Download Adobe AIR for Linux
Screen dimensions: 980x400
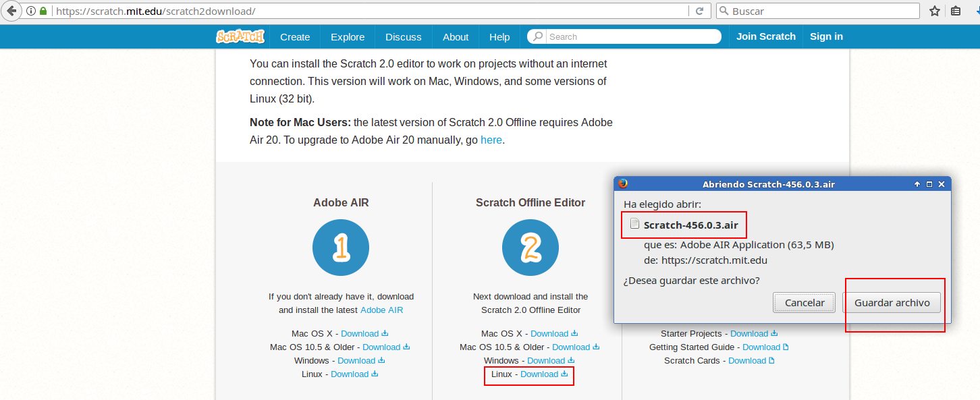pos(354,374)
